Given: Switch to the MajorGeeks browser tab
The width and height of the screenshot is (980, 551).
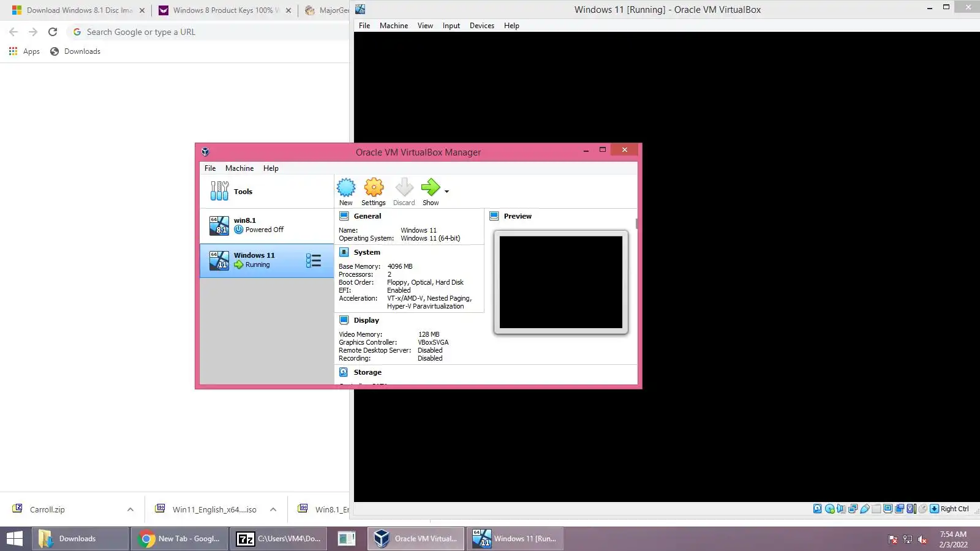Looking at the screenshot, I should click(x=326, y=10).
